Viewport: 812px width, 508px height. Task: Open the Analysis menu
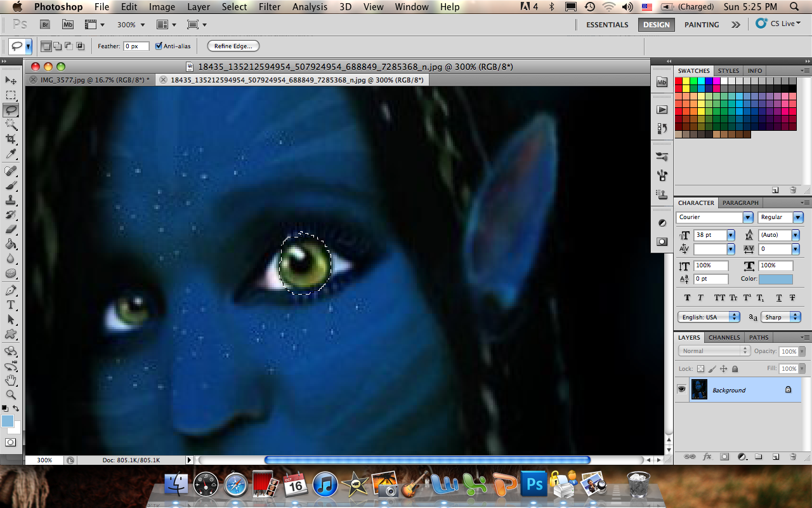(x=310, y=7)
